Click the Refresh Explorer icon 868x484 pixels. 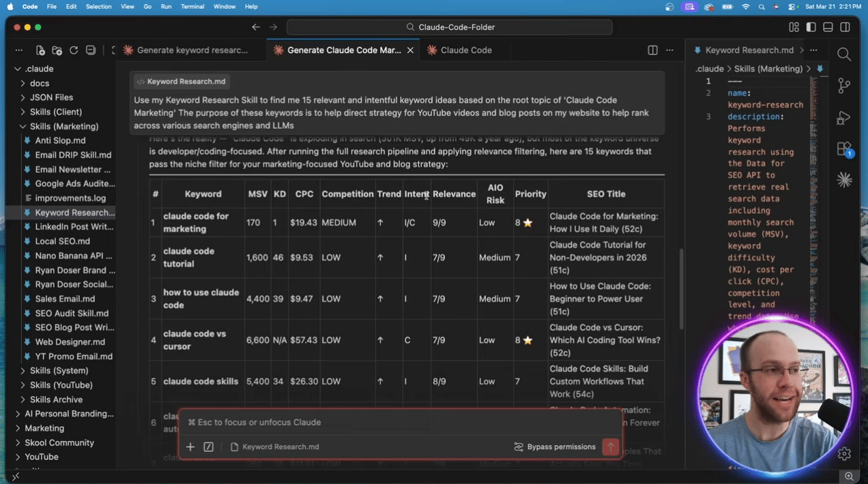pos(74,50)
